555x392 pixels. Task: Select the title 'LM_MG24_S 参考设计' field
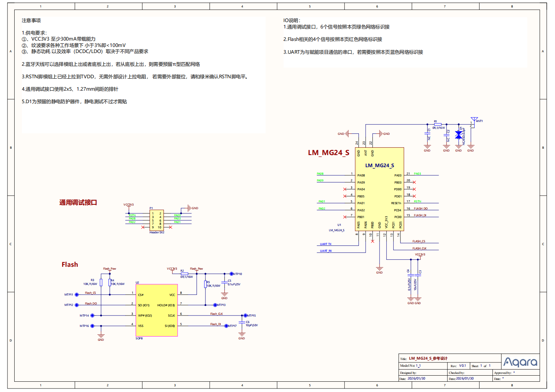tap(428, 358)
